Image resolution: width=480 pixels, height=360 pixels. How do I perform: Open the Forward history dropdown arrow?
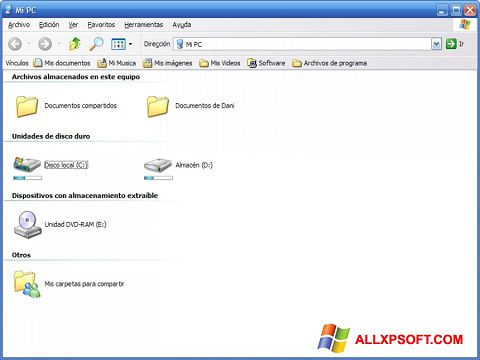[59, 44]
